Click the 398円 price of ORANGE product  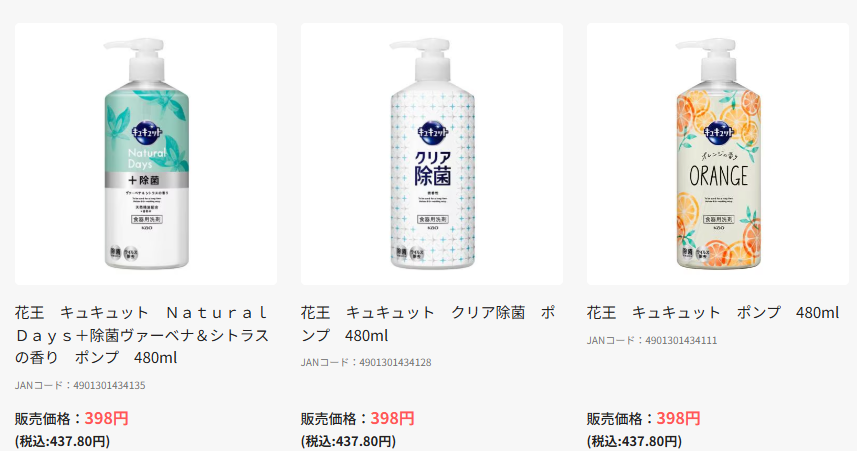[678, 418]
